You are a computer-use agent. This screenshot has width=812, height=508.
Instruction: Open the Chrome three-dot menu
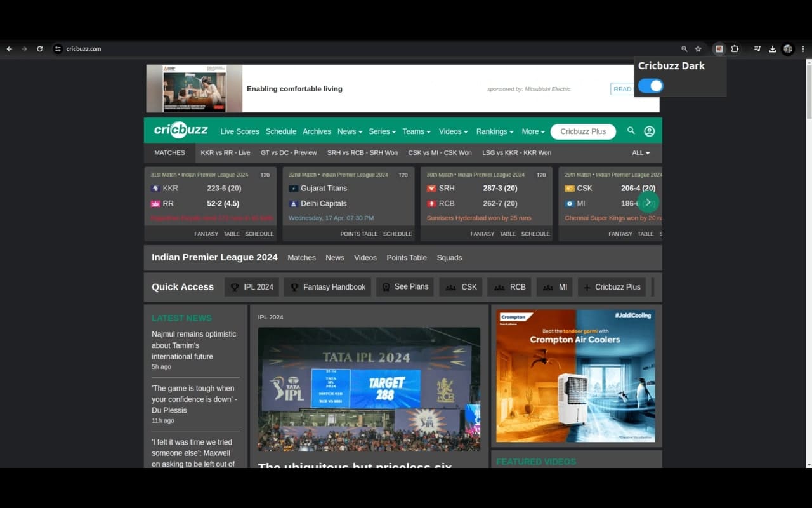coord(803,49)
